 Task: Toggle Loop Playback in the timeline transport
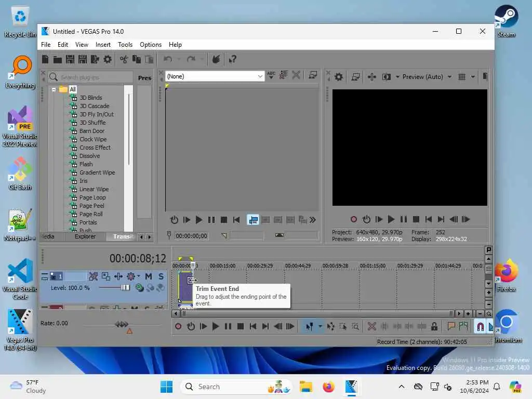click(x=191, y=326)
